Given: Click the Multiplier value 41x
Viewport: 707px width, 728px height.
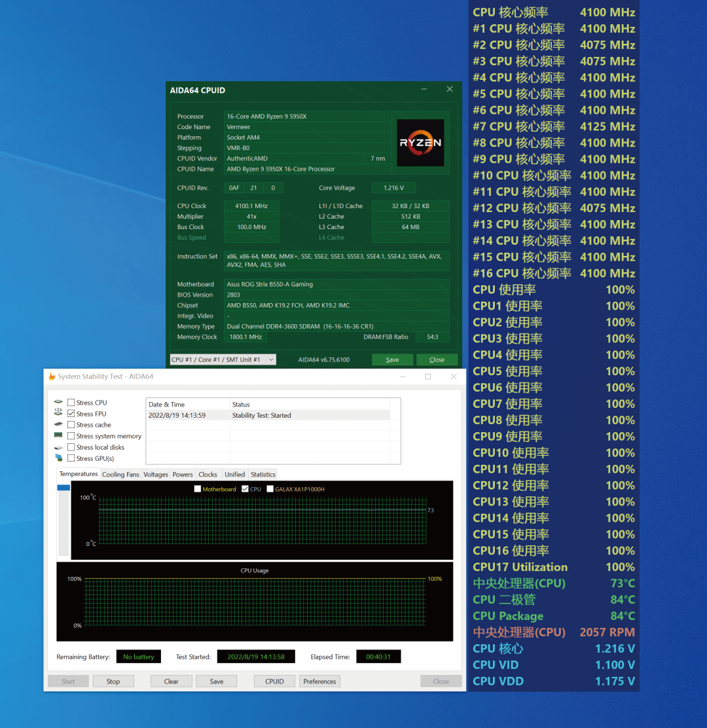Looking at the screenshot, I should pos(251,216).
